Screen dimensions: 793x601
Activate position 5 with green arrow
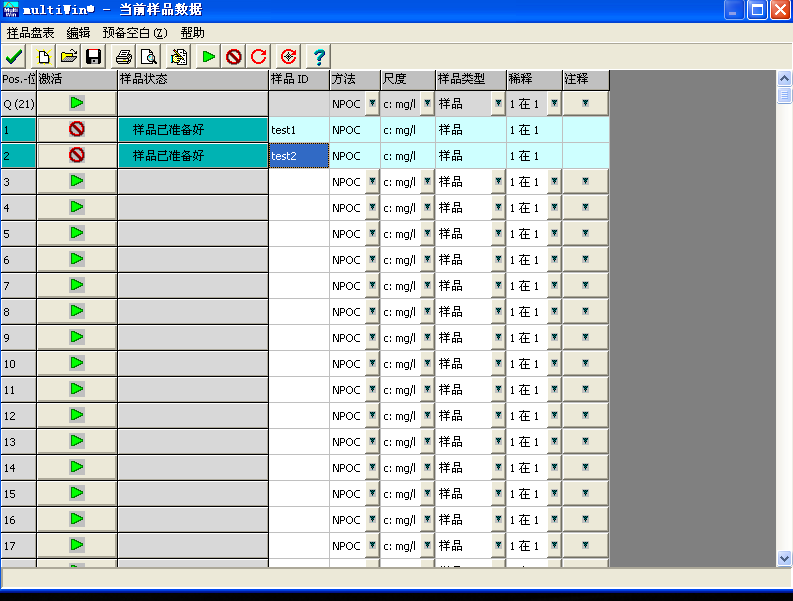point(77,233)
